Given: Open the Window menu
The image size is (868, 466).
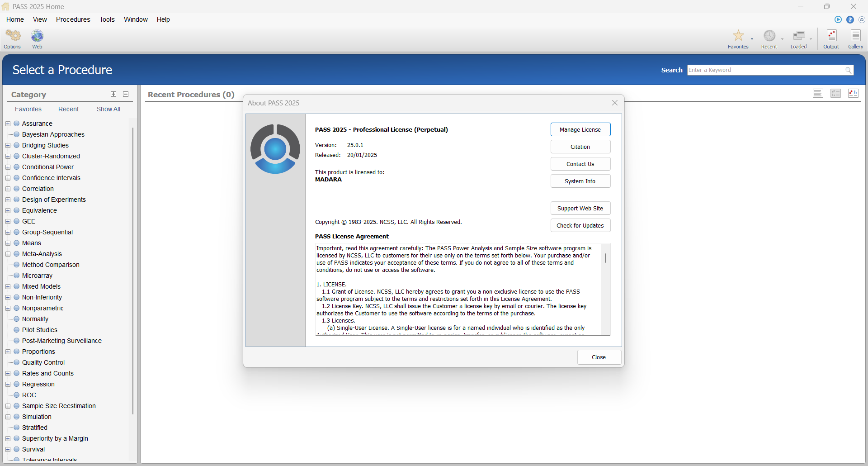Looking at the screenshot, I should (x=136, y=19).
